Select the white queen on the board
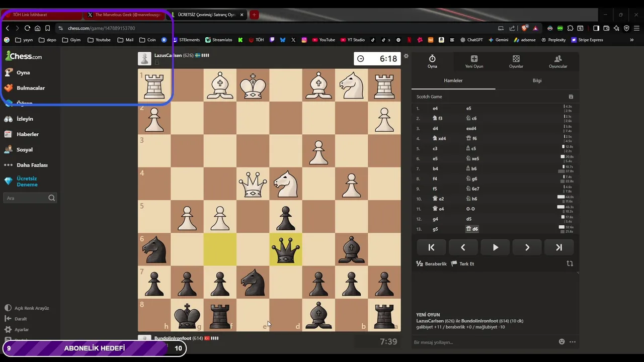 253,184
